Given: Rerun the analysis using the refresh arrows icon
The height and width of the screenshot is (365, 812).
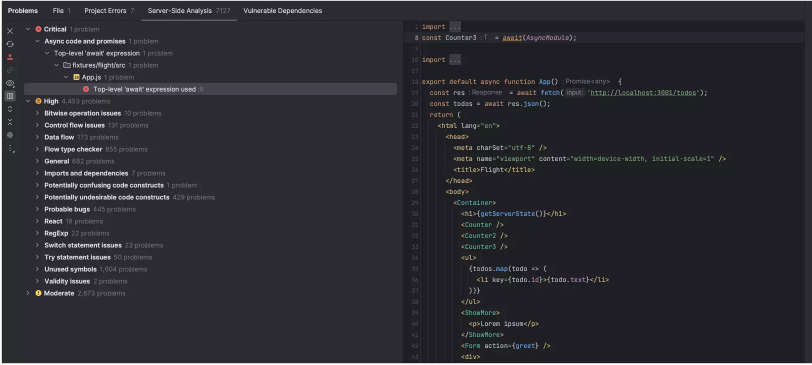Looking at the screenshot, I should [10, 44].
